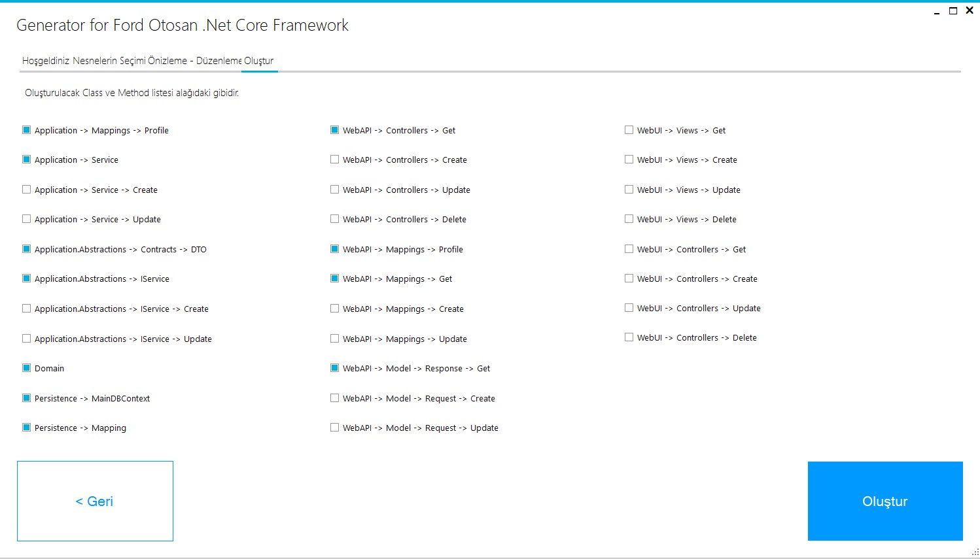Uncheck Application Mappings Profile checkbox
The image size is (980, 559).
tap(27, 130)
